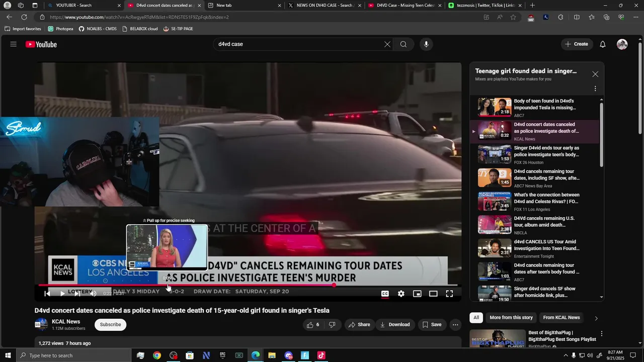The width and height of the screenshot is (644, 362).
Task: Open Edge settings and more menu
Action: tap(636, 17)
